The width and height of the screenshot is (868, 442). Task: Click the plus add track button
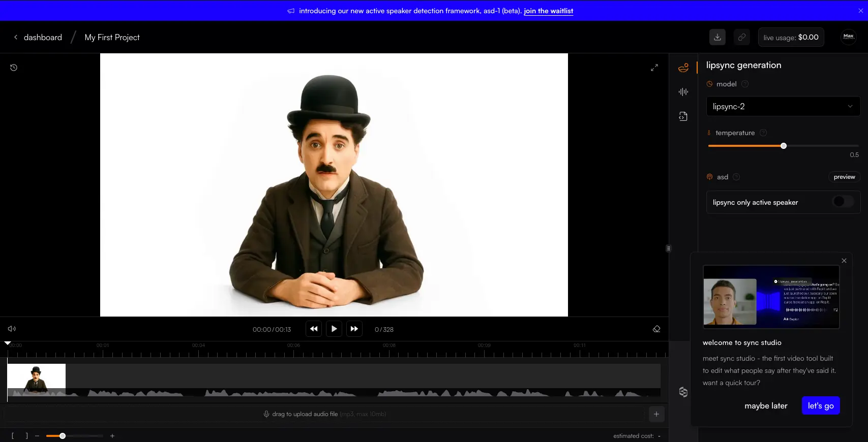pos(656,414)
